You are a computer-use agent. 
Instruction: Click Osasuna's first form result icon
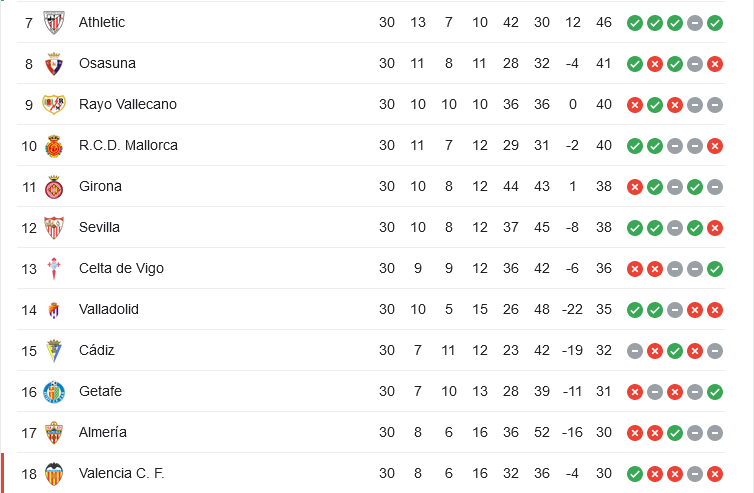tap(635, 63)
